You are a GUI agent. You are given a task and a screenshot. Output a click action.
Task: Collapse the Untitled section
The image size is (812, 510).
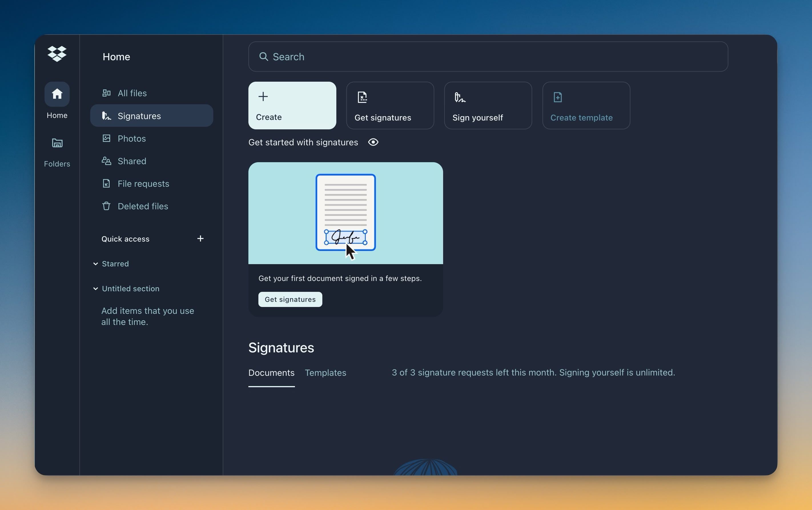tap(96, 289)
